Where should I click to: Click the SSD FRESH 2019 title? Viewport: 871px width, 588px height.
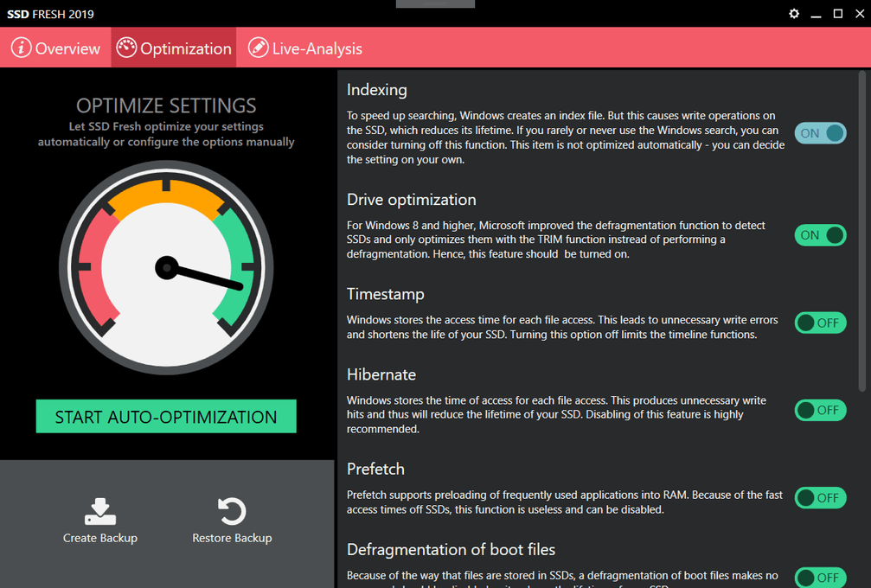50,14
